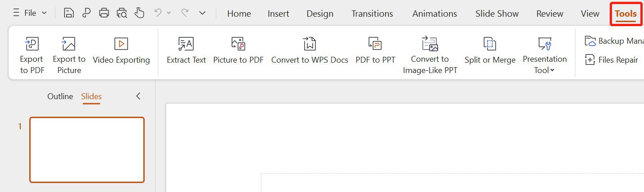Click the Print icon

tap(104, 13)
